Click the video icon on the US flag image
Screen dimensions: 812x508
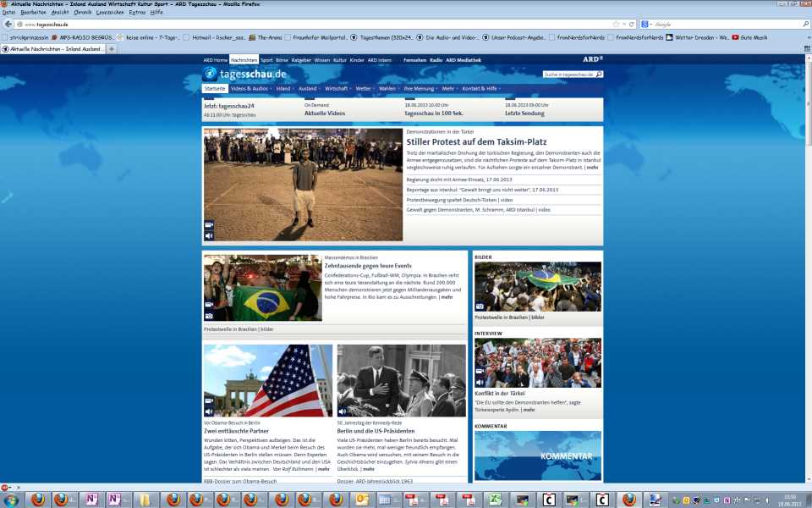(x=209, y=400)
